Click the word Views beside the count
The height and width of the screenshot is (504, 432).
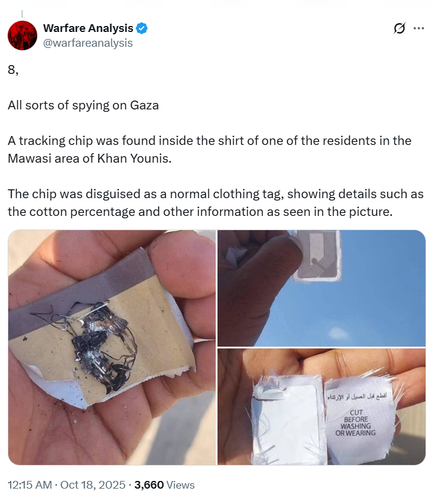click(181, 484)
